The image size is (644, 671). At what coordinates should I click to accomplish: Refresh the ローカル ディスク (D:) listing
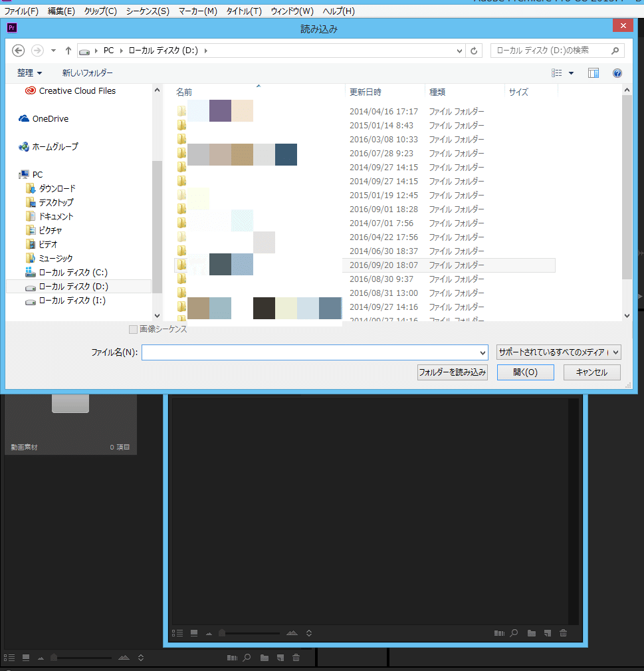click(474, 51)
